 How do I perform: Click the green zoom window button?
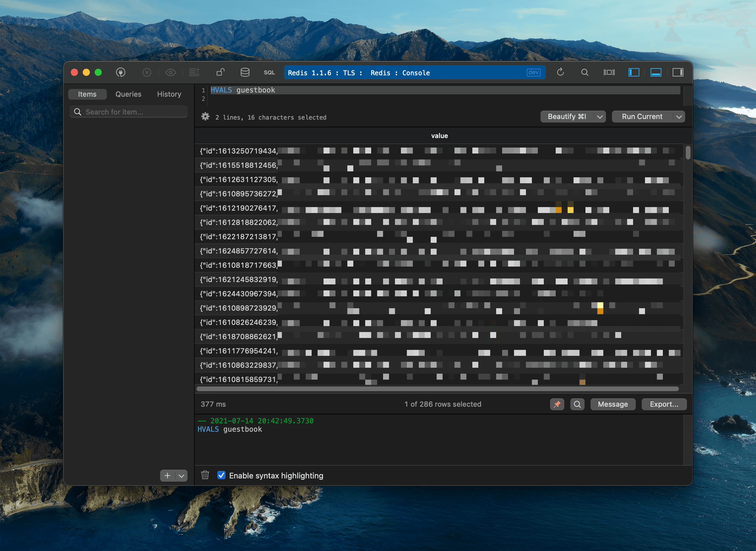pyautogui.click(x=98, y=72)
